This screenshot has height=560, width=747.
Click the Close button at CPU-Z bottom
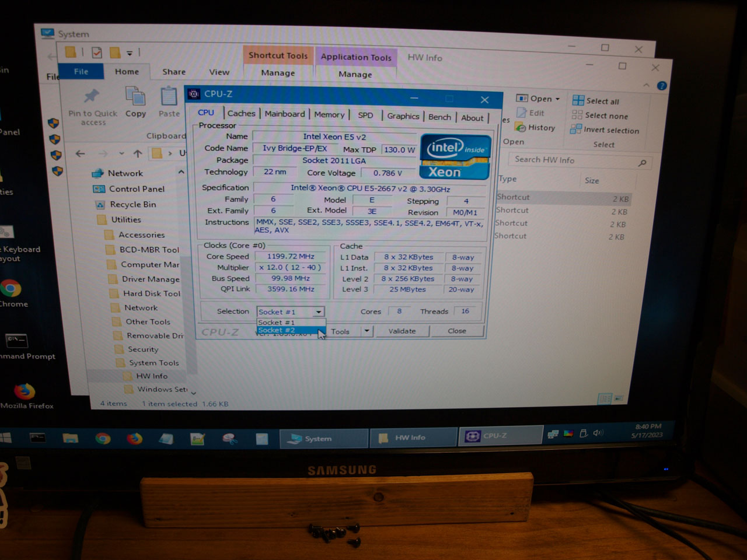457,331
